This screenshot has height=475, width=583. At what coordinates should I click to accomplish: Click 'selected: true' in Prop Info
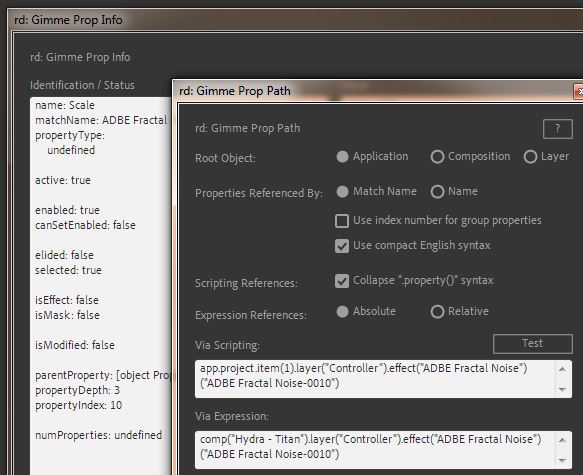(x=68, y=270)
